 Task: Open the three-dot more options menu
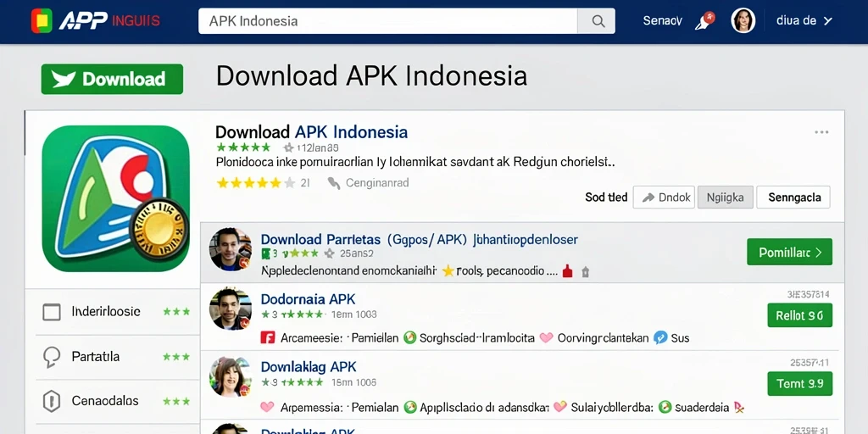[821, 132]
